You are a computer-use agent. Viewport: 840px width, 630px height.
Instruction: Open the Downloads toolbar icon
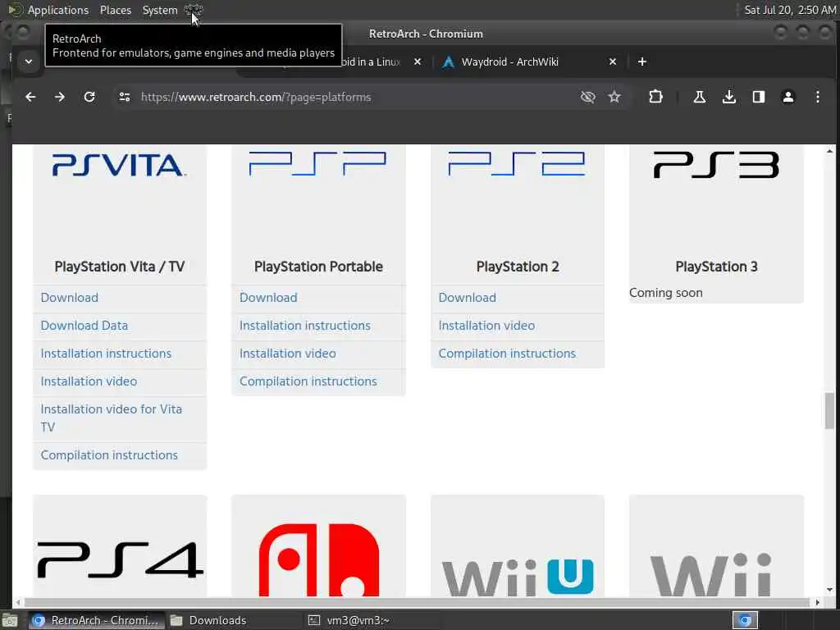click(729, 97)
